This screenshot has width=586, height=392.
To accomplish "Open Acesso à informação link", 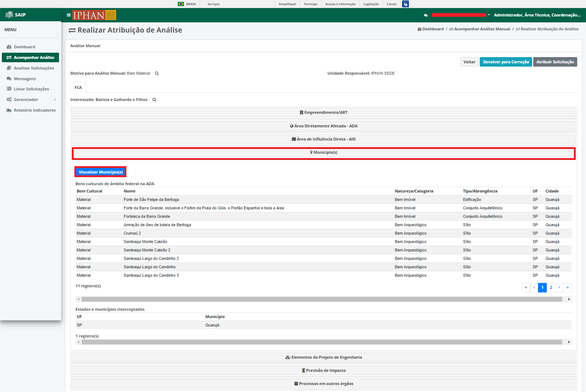I will pos(340,4).
